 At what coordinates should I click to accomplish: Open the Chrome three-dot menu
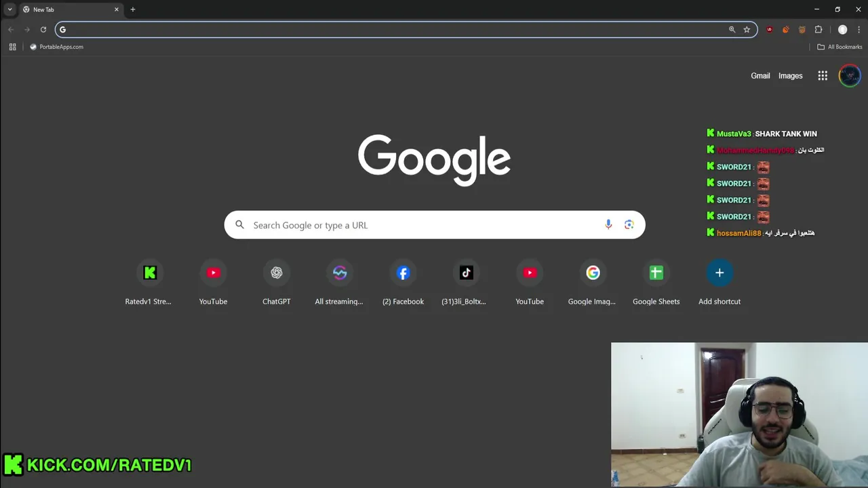[x=859, y=29]
